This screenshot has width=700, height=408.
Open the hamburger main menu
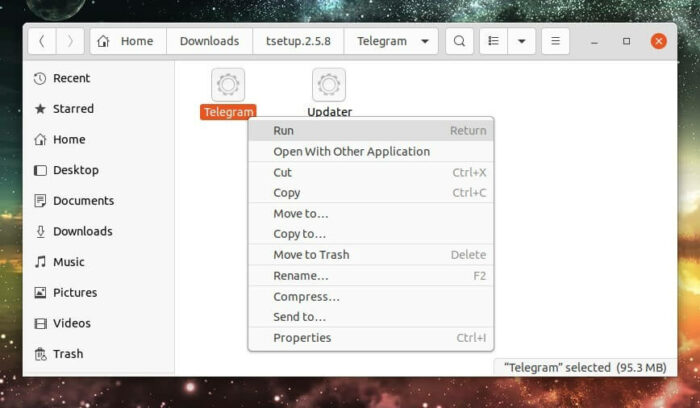coord(555,41)
